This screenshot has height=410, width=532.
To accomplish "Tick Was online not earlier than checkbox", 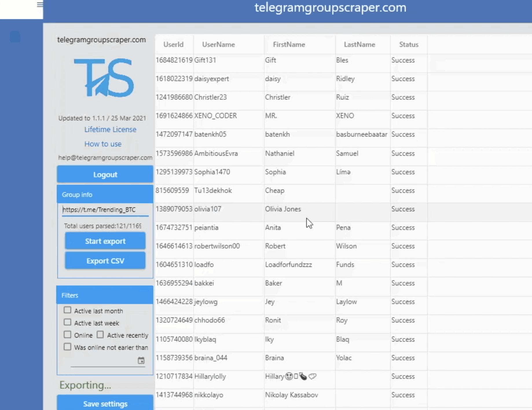I will (x=67, y=347).
